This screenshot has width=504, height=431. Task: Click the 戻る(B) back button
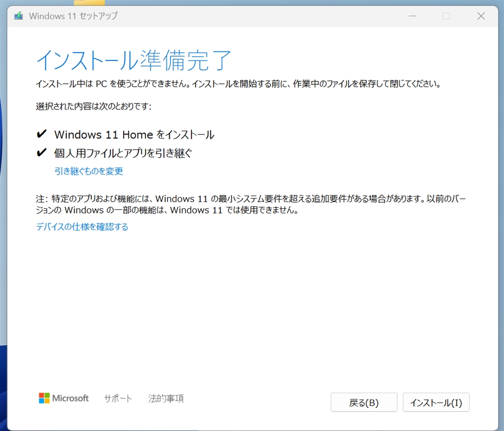point(364,402)
